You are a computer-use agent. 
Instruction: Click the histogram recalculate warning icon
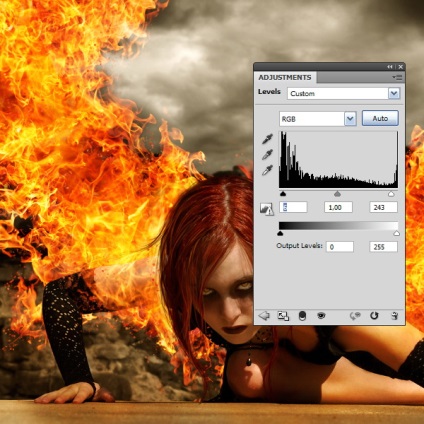pyautogui.click(x=267, y=209)
